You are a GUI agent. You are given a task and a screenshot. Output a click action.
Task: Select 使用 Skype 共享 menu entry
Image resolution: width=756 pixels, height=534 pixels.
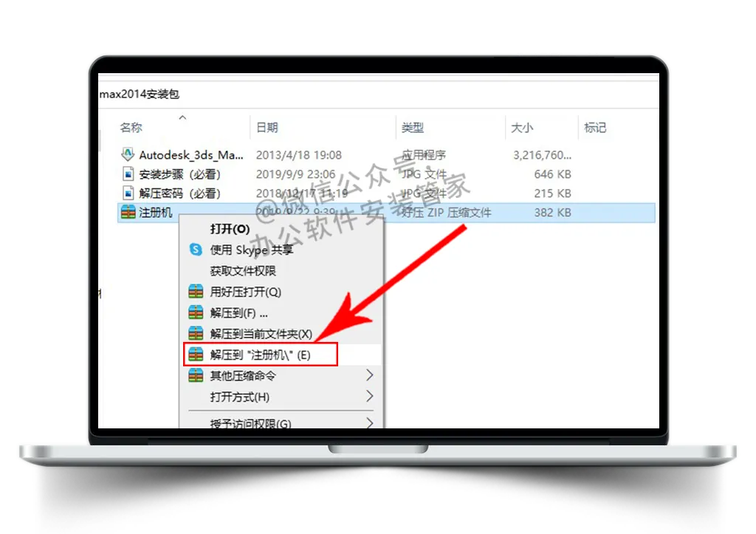(251, 250)
